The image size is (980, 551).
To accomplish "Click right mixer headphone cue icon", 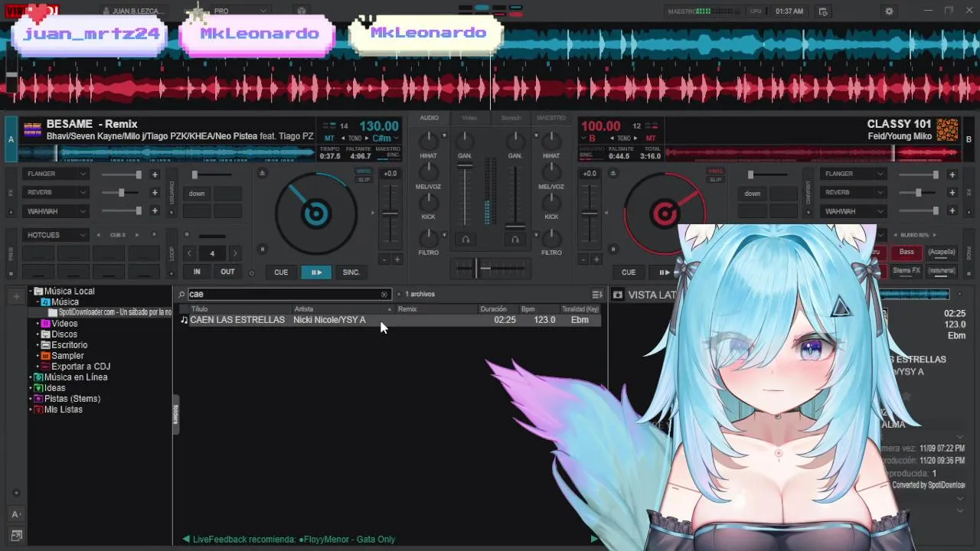I will click(514, 240).
